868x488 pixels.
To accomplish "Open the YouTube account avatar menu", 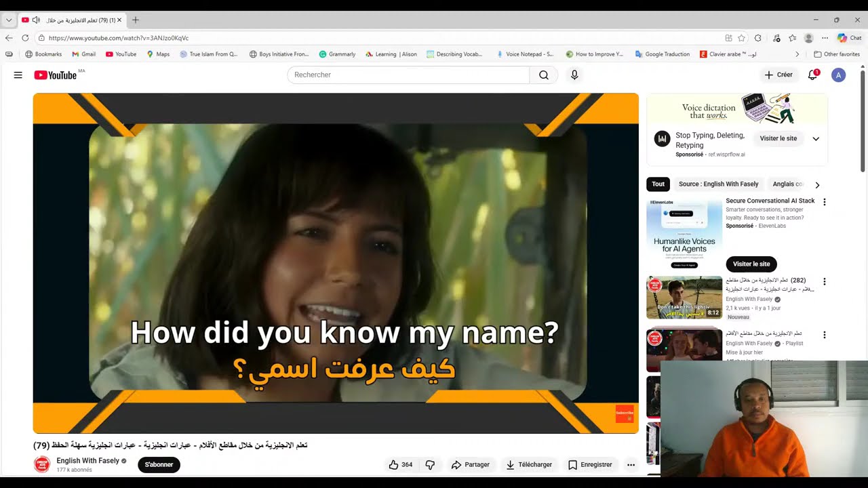I will coord(839,75).
